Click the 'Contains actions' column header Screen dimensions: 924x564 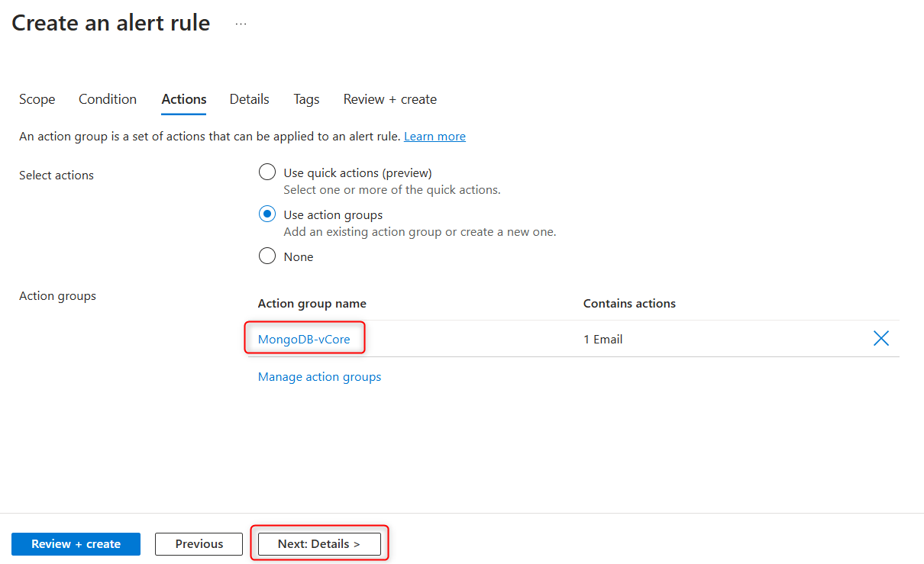[x=629, y=303]
